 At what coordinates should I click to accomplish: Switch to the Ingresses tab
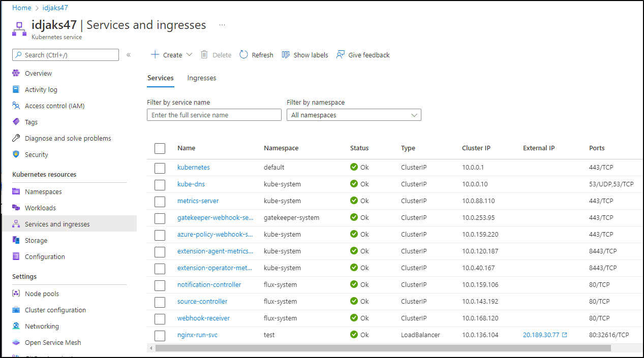click(x=202, y=78)
